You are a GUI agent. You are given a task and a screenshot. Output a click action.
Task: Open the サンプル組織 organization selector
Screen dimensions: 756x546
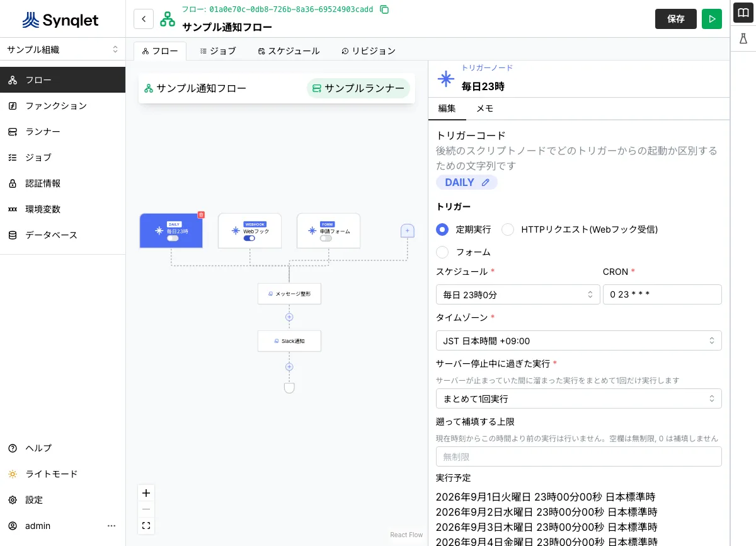pos(62,49)
